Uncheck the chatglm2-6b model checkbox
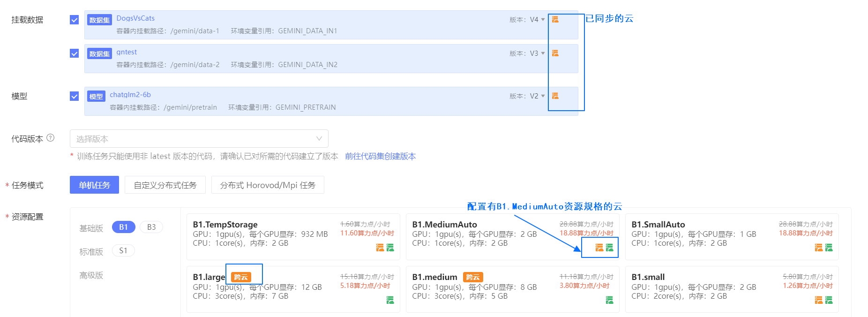Viewport: 868px width, 317px height. click(x=74, y=96)
